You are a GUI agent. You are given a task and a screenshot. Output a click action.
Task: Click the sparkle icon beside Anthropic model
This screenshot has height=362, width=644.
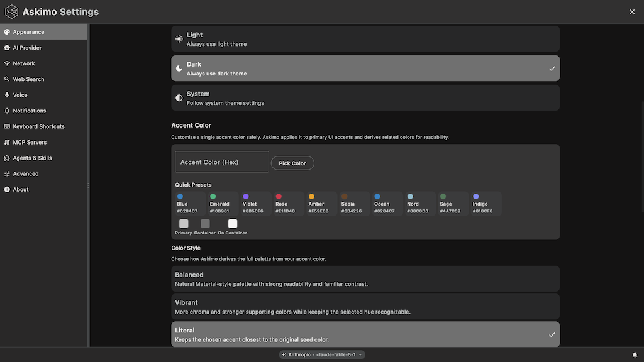[x=284, y=354]
